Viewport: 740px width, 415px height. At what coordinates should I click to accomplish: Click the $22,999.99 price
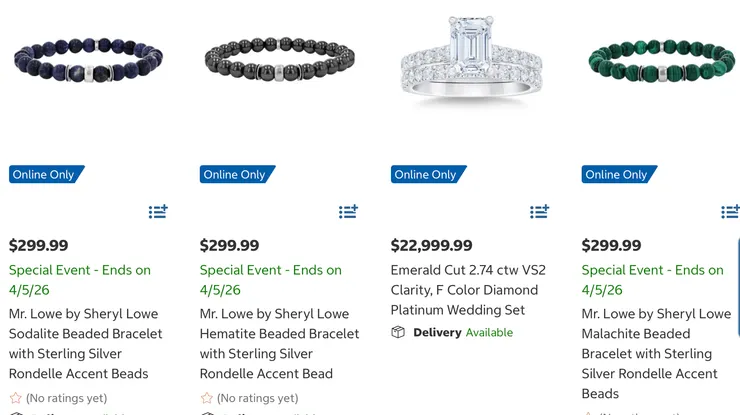(x=432, y=245)
